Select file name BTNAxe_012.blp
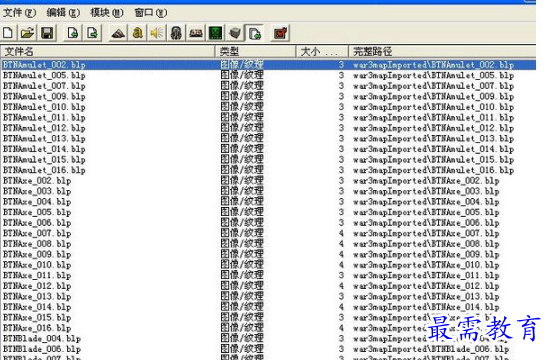The image size is (549, 360). coord(37,286)
